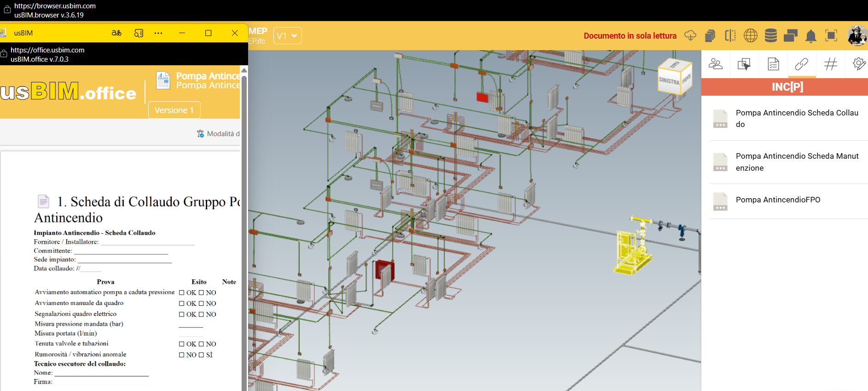Click the 'Documento in sola lettura' label
Viewport: 868px width, 391px height.
coord(630,36)
